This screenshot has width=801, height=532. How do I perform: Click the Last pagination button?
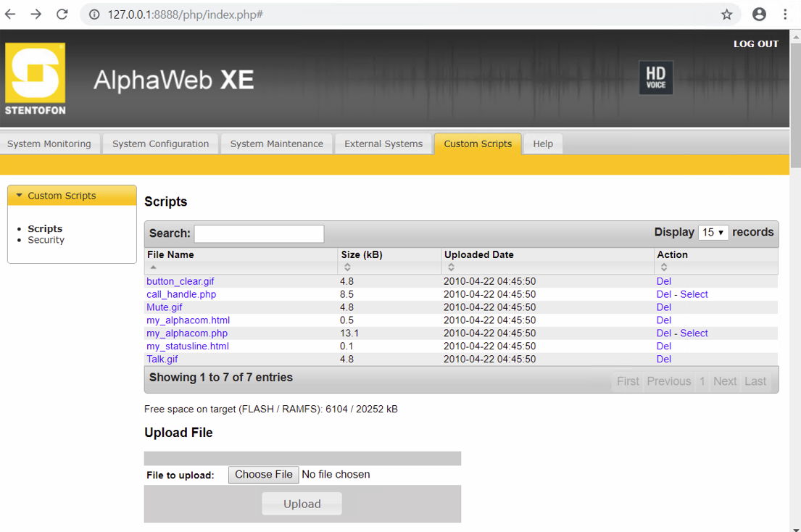[x=755, y=381]
